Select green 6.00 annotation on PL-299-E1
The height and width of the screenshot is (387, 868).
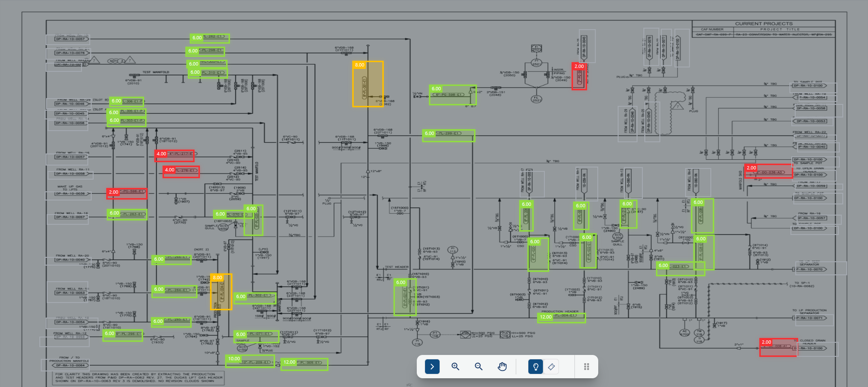click(x=448, y=135)
